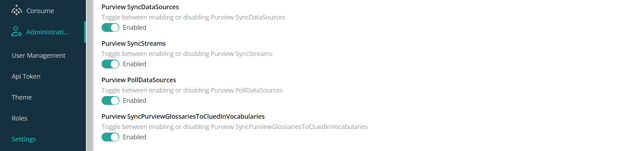
Task: Open User Management page
Action: point(38,55)
